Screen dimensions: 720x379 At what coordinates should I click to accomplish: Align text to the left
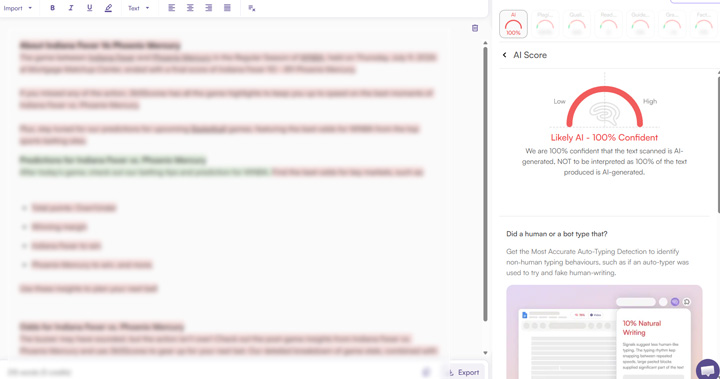172,8
